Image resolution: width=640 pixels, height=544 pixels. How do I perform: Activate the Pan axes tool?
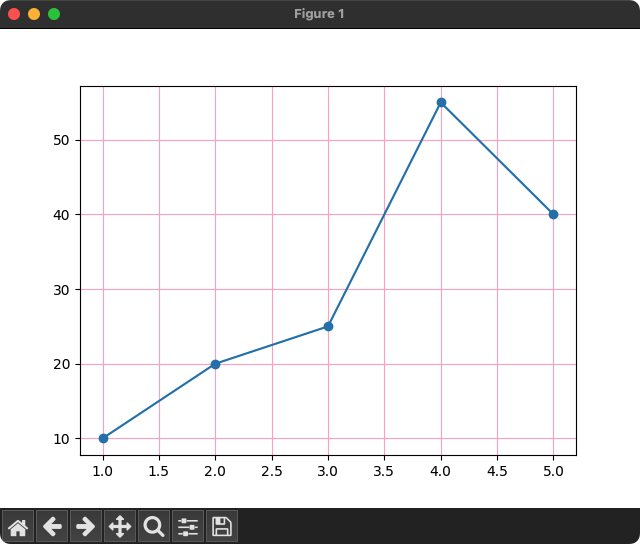[x=120, y=526]
